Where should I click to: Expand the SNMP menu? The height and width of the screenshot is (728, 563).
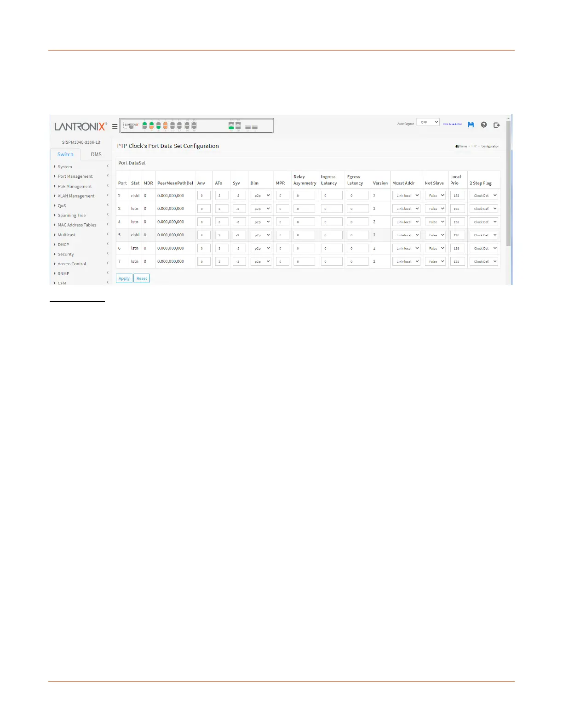81,273
